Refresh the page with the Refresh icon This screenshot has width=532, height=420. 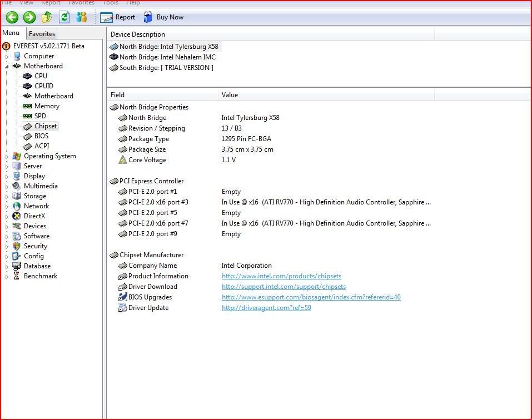64,17
